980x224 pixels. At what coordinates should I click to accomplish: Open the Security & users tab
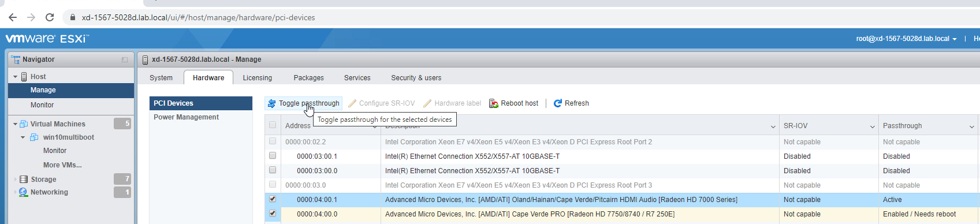[416, 78]
